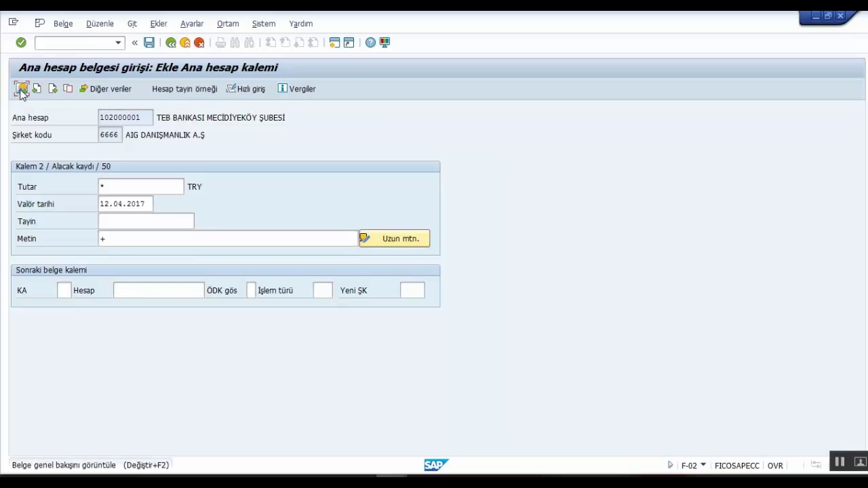Screen dimensions: 868x488
Task: Click the flag icon beside the Belge menu
Action: click(39, 23)
